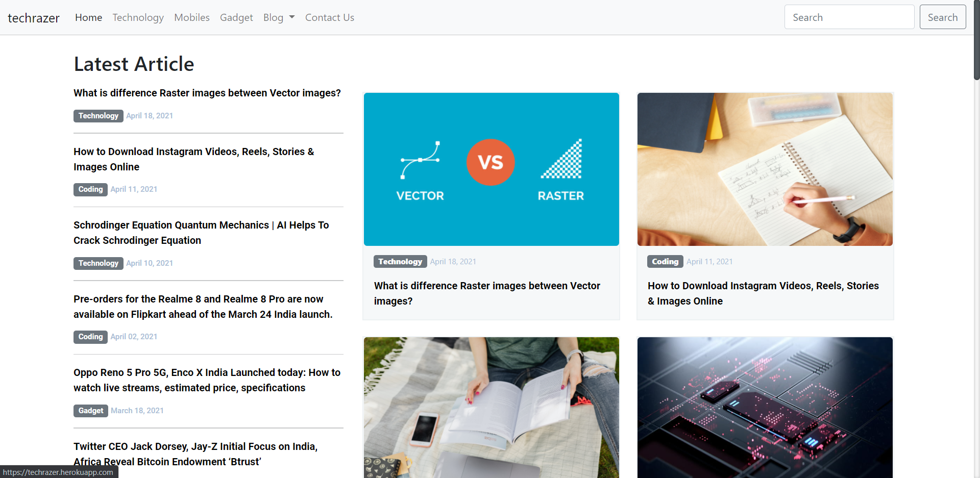Click Technology badge under Raster images sidebar article
This screenshot has width=980, height=478.
(99, 116)
